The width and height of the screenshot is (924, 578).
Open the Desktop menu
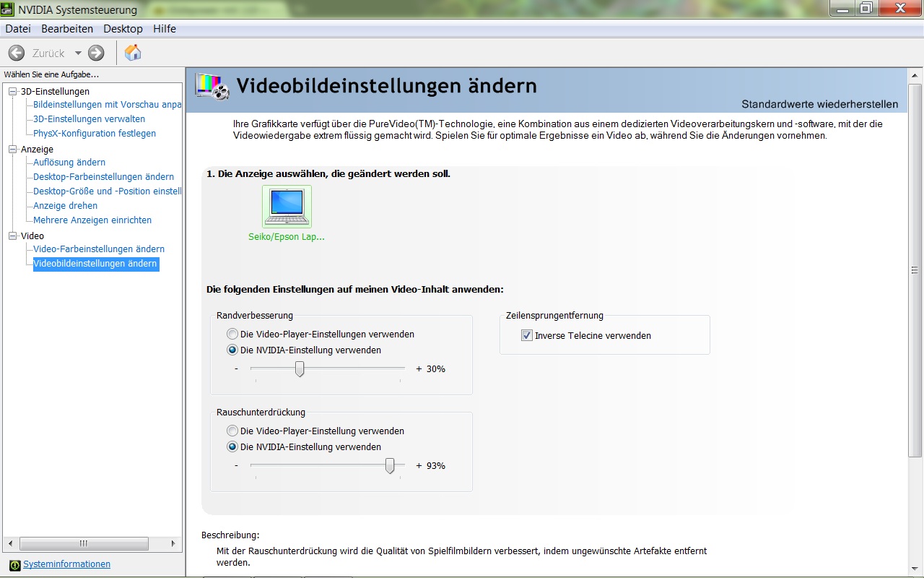pos(123,29)
